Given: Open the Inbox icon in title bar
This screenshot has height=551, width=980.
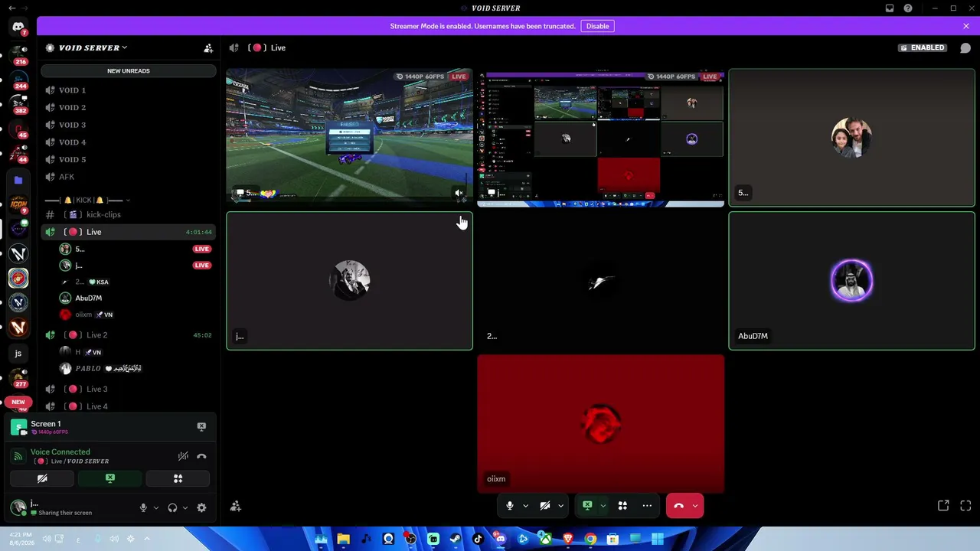Looking at the screenshot, I should 890,8.
